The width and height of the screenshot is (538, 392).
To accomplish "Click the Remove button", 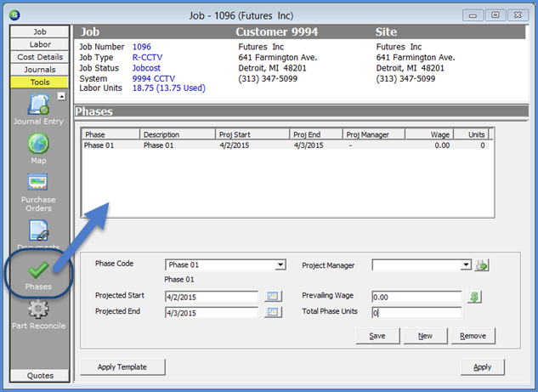I will [x=473, y=336].
